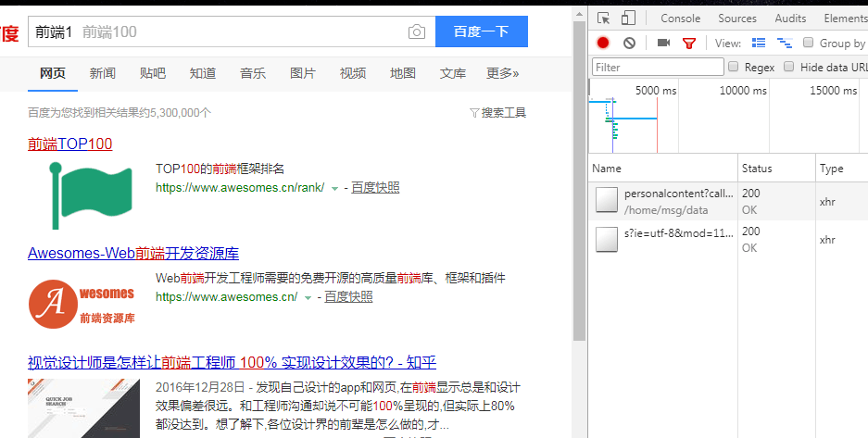
Task: Switch to the Audits tab
Action: 790,19
